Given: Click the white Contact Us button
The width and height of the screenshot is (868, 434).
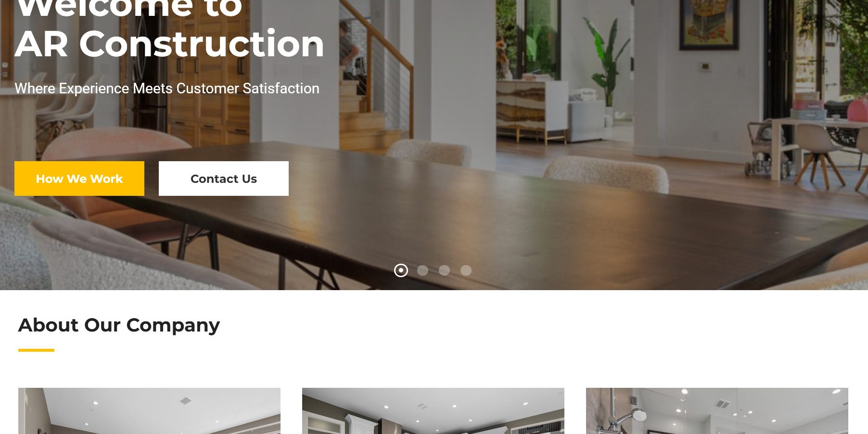Looking at the screenshot, I should click(224, 179).
